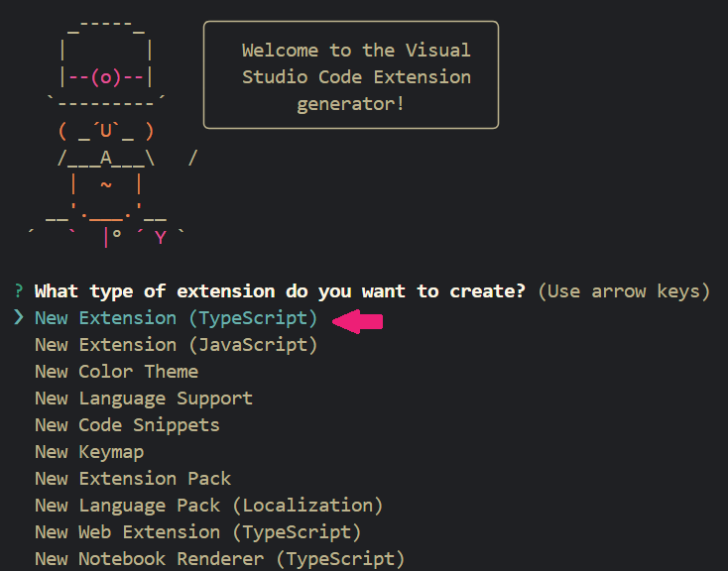728x571 pixels.
Task: Pick New Notebook Renderer (TypeScript)
Action: 219,559
